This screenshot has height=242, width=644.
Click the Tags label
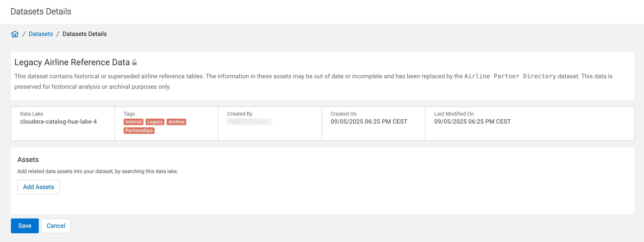(x=129, y=114)
